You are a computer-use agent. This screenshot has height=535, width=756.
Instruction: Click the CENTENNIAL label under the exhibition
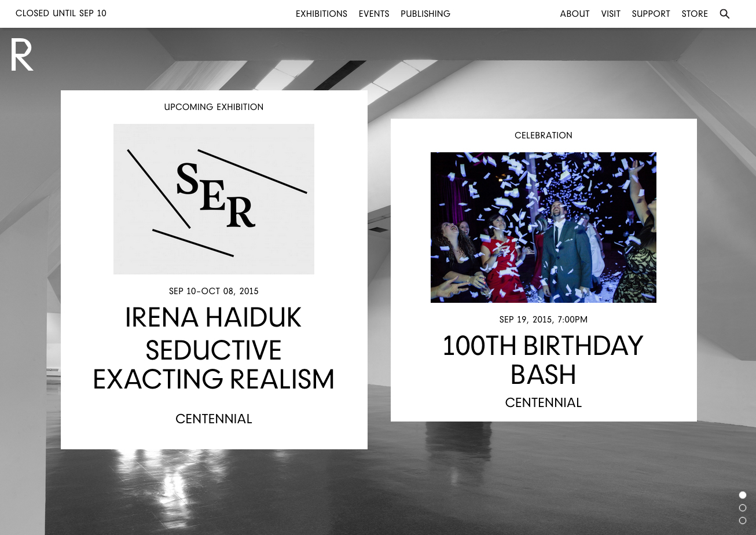(214, 419)
